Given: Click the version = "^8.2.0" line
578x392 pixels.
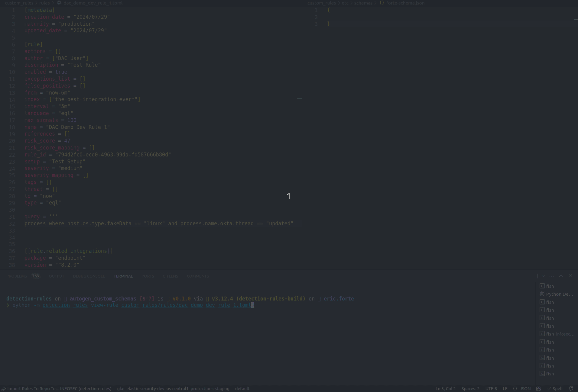Looking at the screenshot, I should (x=52, y=265).
